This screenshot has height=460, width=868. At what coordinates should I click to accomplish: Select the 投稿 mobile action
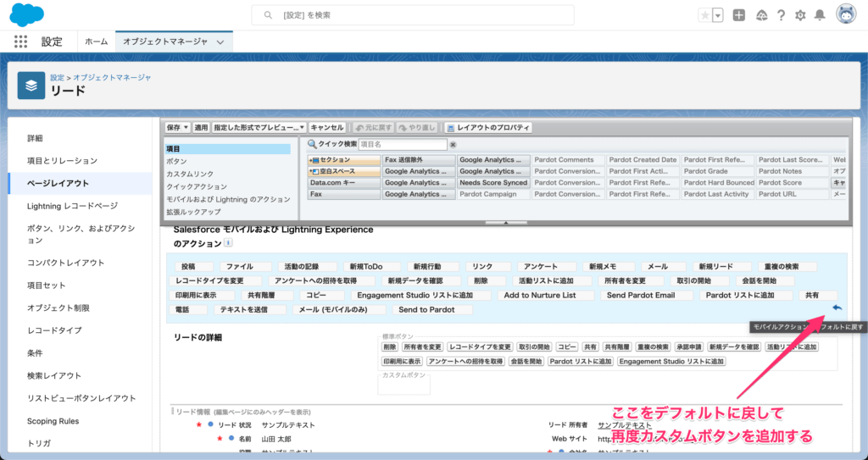192,267
